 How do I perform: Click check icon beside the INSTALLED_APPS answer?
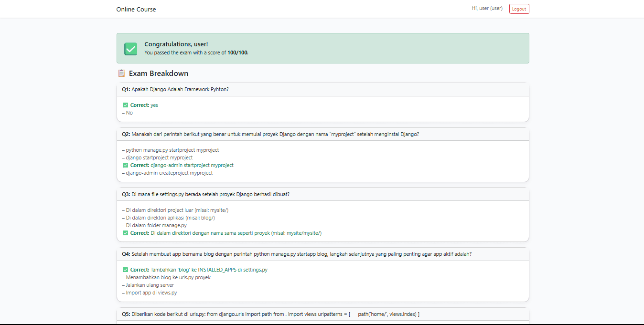pyautogui.click(x=125, y=270)
